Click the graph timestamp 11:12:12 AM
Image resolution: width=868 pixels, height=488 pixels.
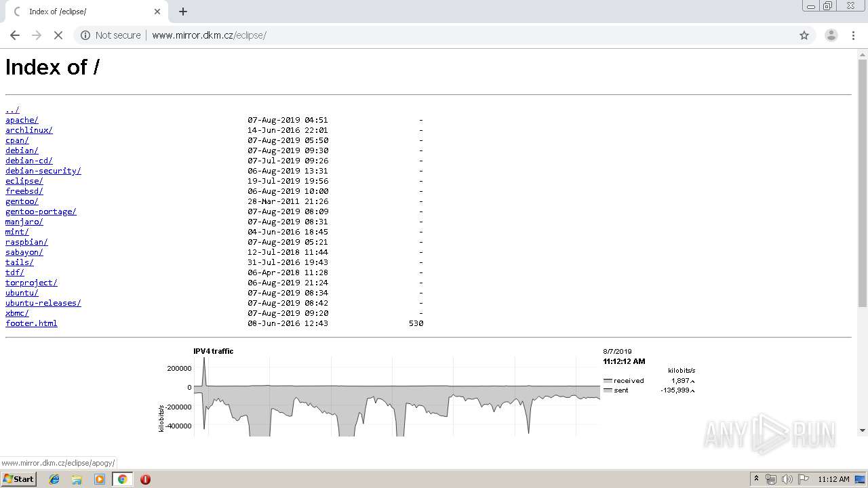(x=624, y=361)
